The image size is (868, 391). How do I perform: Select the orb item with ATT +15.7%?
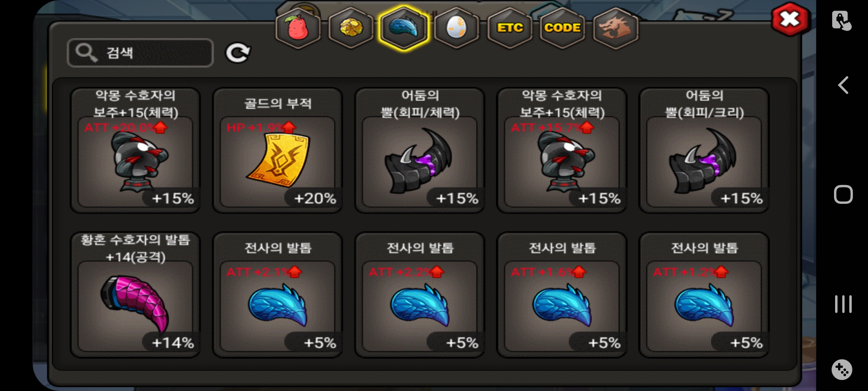[562, 150]
